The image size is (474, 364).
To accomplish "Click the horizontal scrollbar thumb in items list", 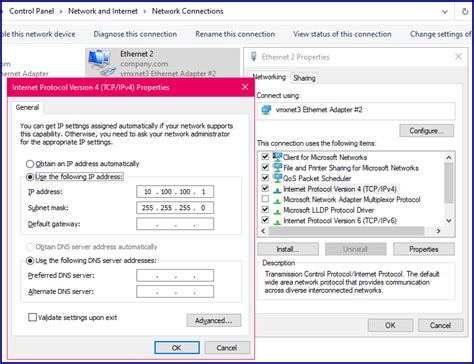I will [346, 231].
